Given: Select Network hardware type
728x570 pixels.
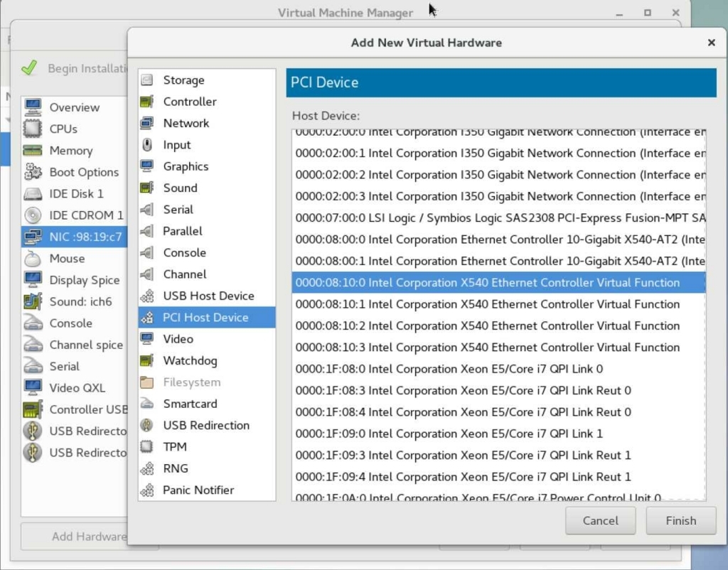Looking at the screenshot, I should (207, 124).
